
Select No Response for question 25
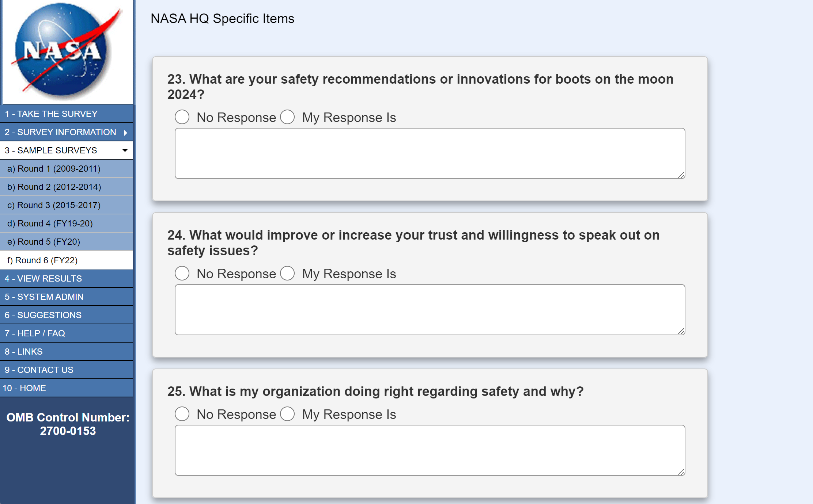coord(182,414)
